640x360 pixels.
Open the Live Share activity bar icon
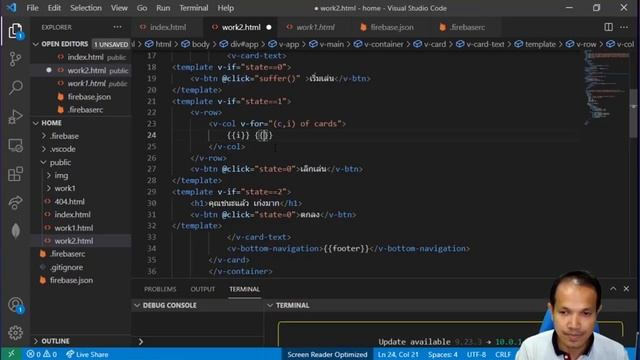pyautogui.click(x=16, y=202)
